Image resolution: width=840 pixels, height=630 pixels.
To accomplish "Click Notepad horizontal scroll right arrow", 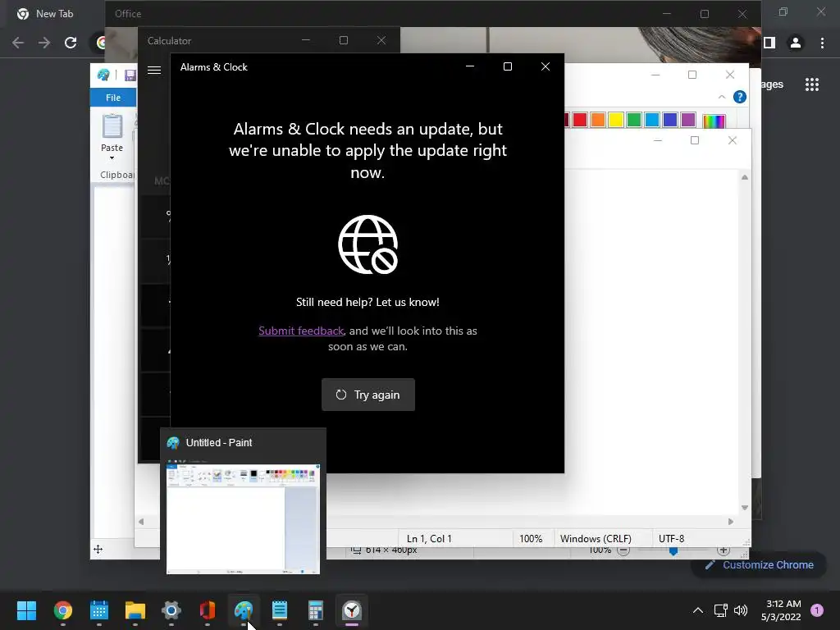I will point(731,521).
